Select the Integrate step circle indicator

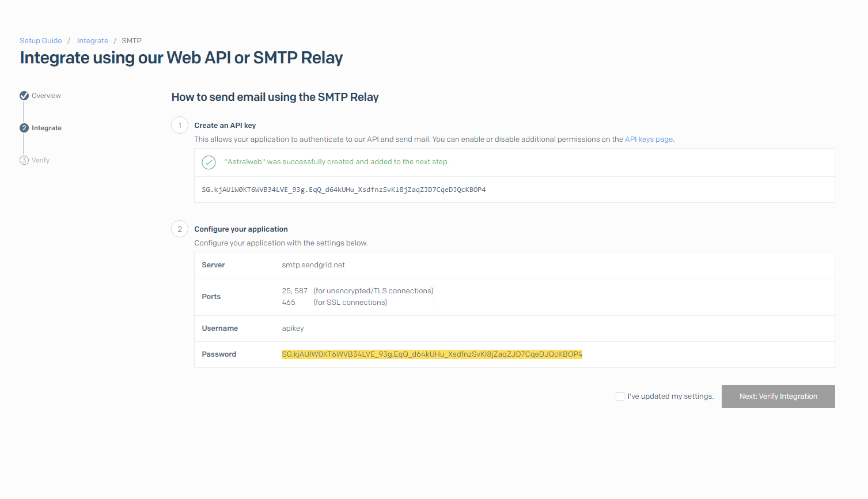[24, 128]
